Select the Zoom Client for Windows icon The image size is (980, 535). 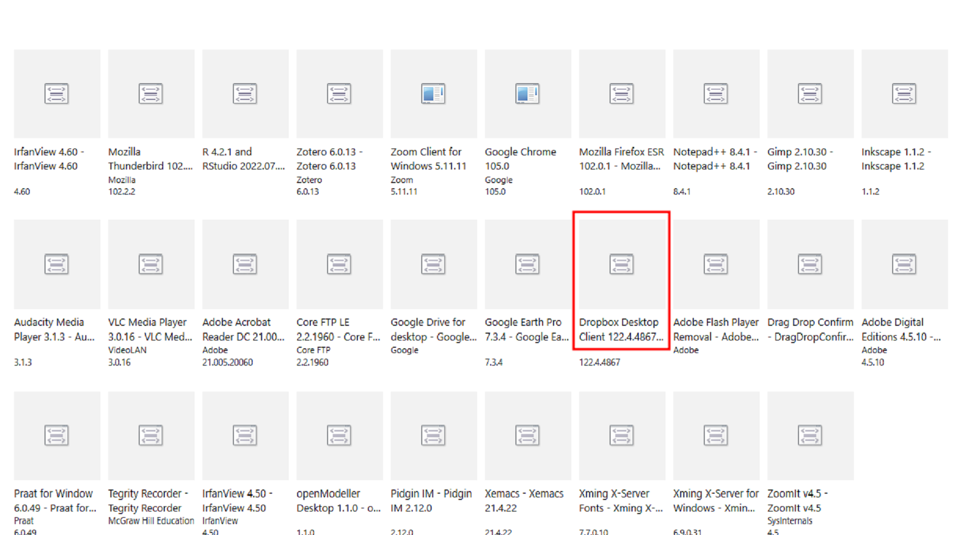pos(433,94)
